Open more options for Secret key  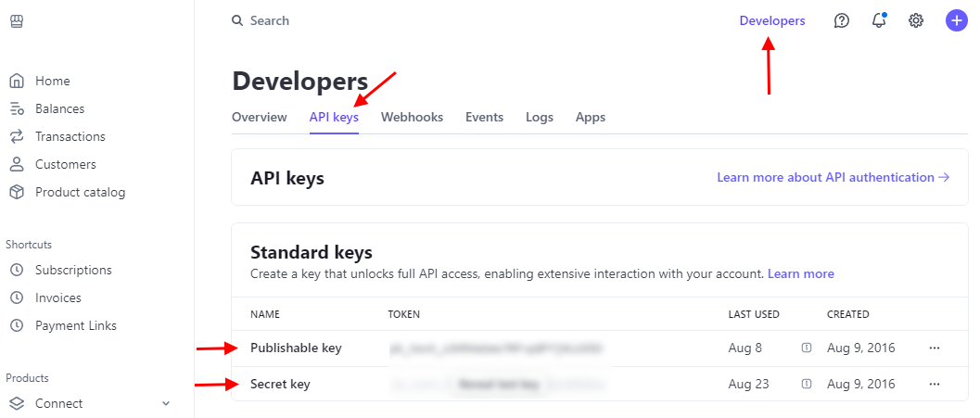click(935, 384)
